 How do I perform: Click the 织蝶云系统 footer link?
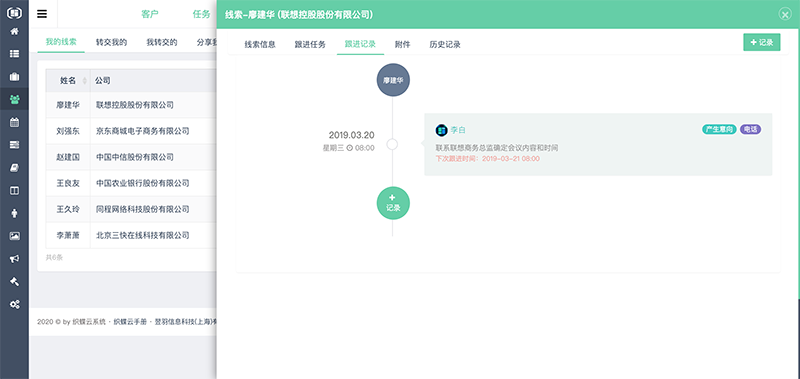pyautogui.click(x=89, y=322)
